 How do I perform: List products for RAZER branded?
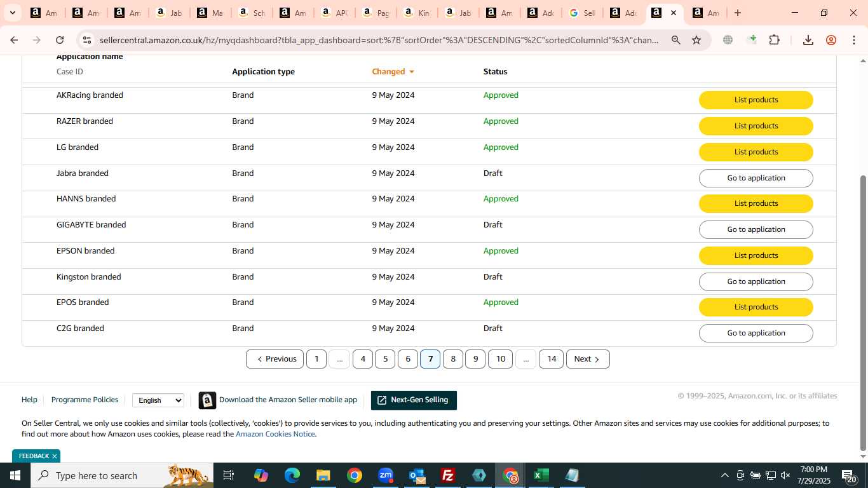[x=756, y=126]
